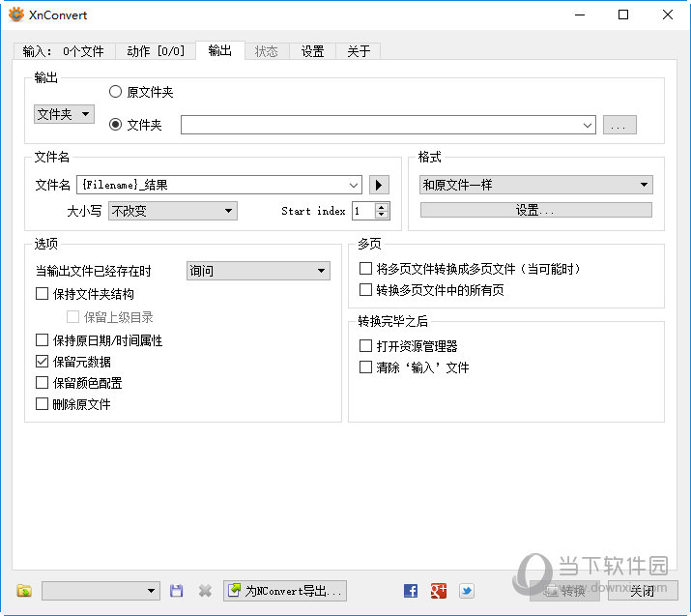Image resolution: width=691 pixels, height=616 pixels.
Task: Check 转换多页文件中的所有页 option
Action: pyautogui.click(x=365, y=290)
